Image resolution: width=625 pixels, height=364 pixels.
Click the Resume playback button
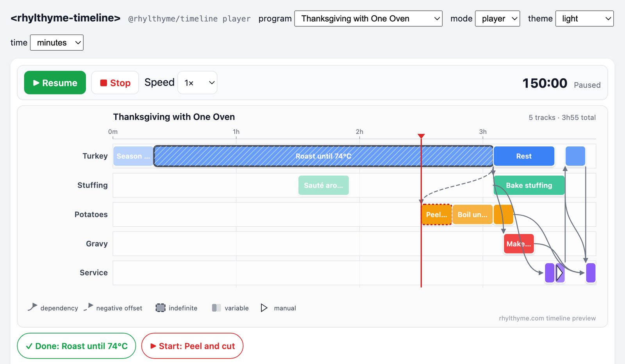pos(55,83)
